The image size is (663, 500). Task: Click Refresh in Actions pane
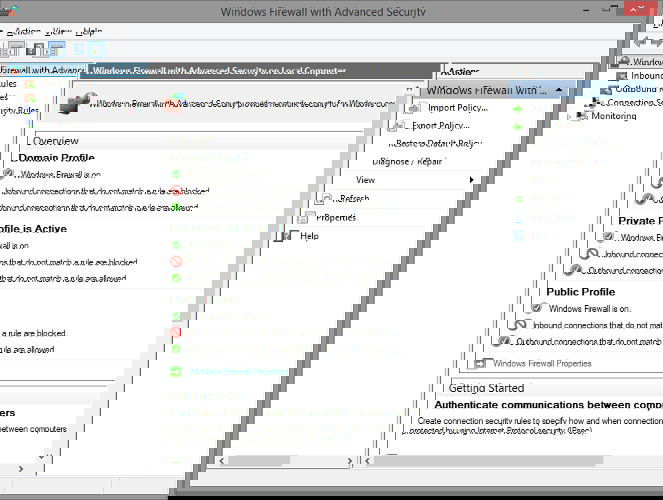coord(354,198)
